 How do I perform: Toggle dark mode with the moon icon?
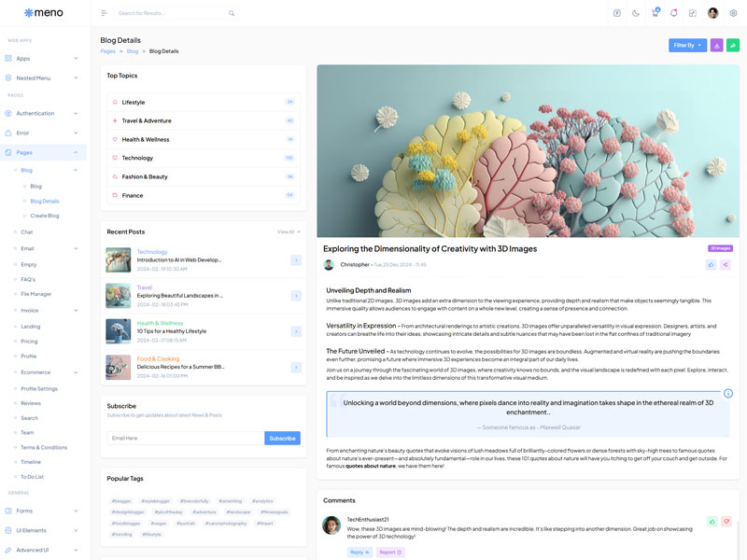pyautogui.click(x=636, y=13)
